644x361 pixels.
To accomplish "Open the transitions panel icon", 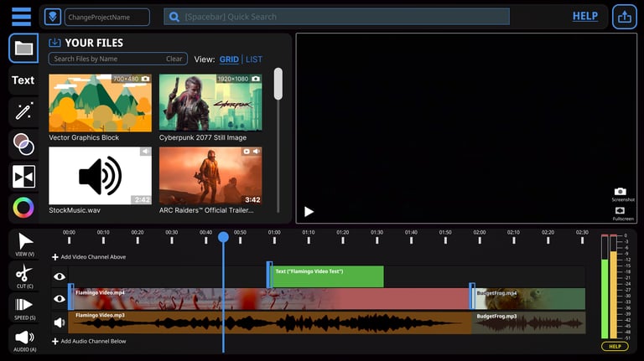I will [x=23, y=176].
